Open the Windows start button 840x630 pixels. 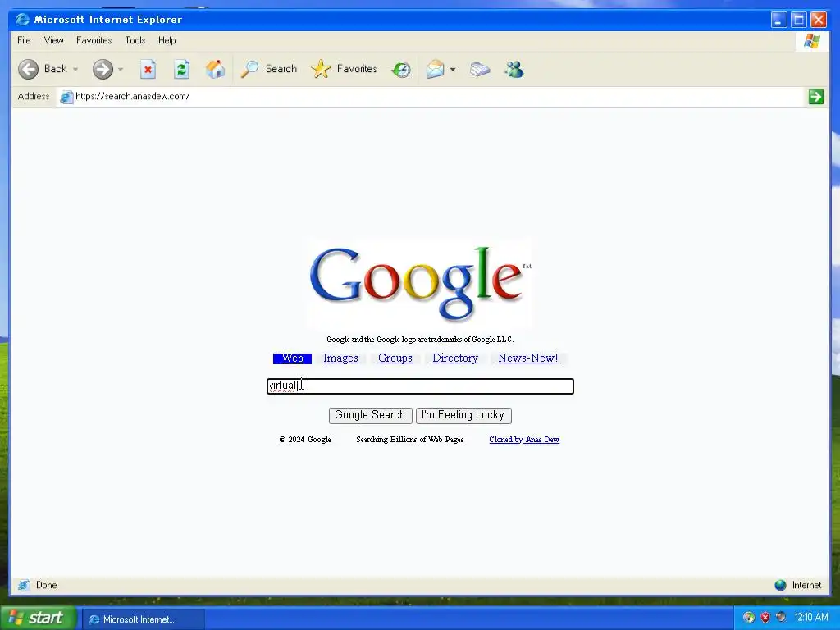(38, 619)
